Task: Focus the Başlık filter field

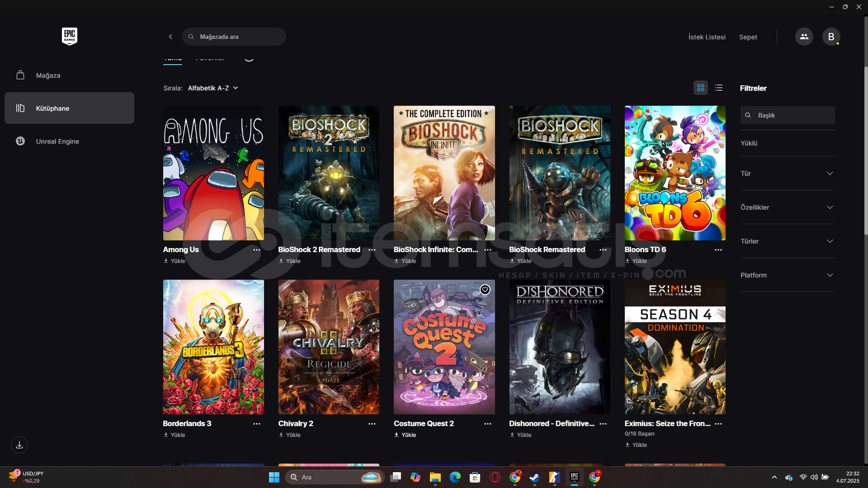Action: (788, 115)
